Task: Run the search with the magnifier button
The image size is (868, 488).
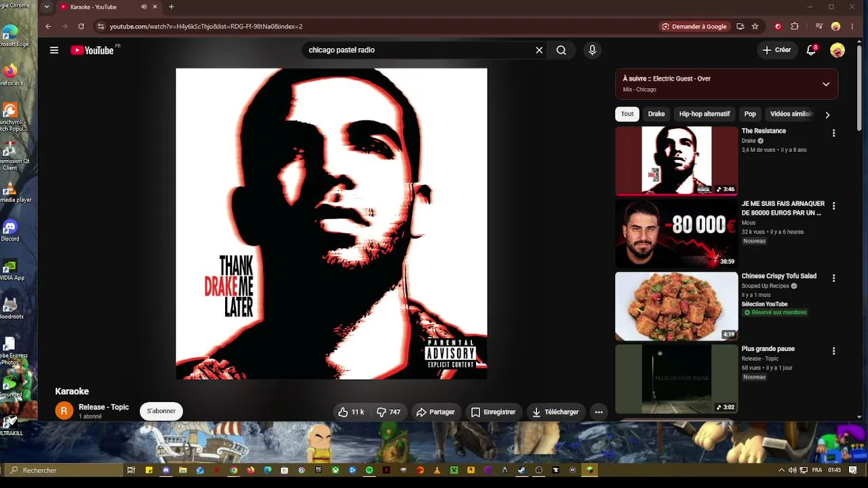Action: 561,50
